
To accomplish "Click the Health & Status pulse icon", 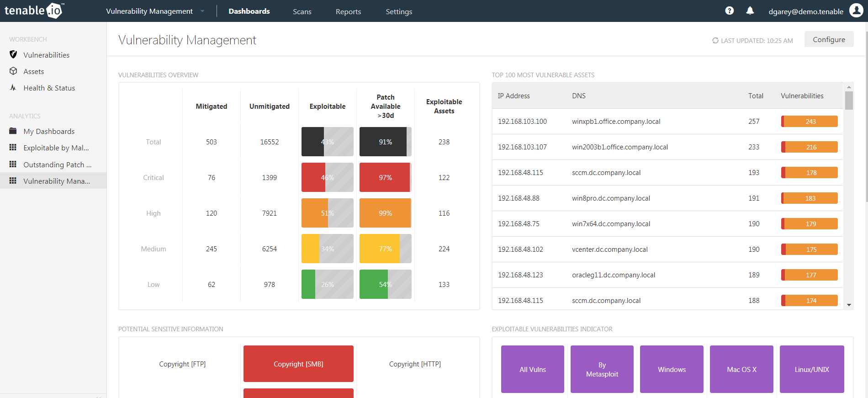I will [x=13, y=87].
